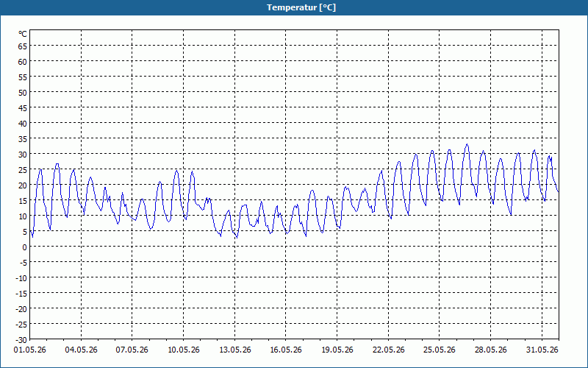Select the 04.05.26 date label
588x368 pixels.
(x=81, y=350)
